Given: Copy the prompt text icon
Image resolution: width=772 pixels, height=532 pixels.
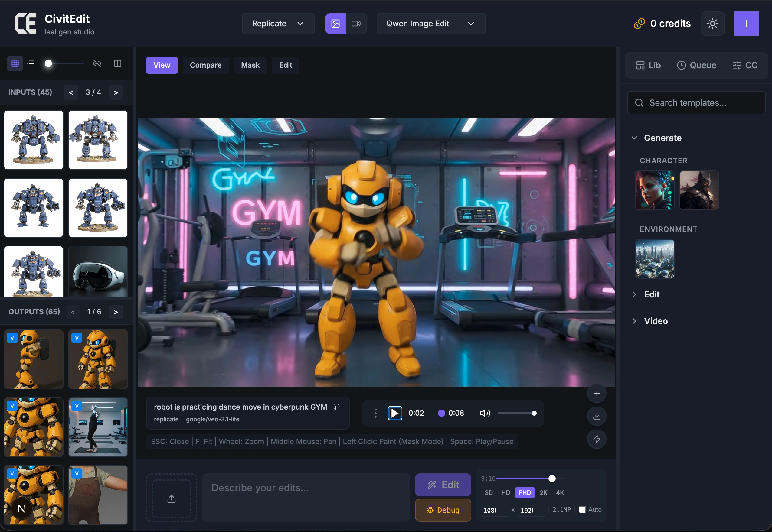Looking at the screenshot, I should (337, 407).
